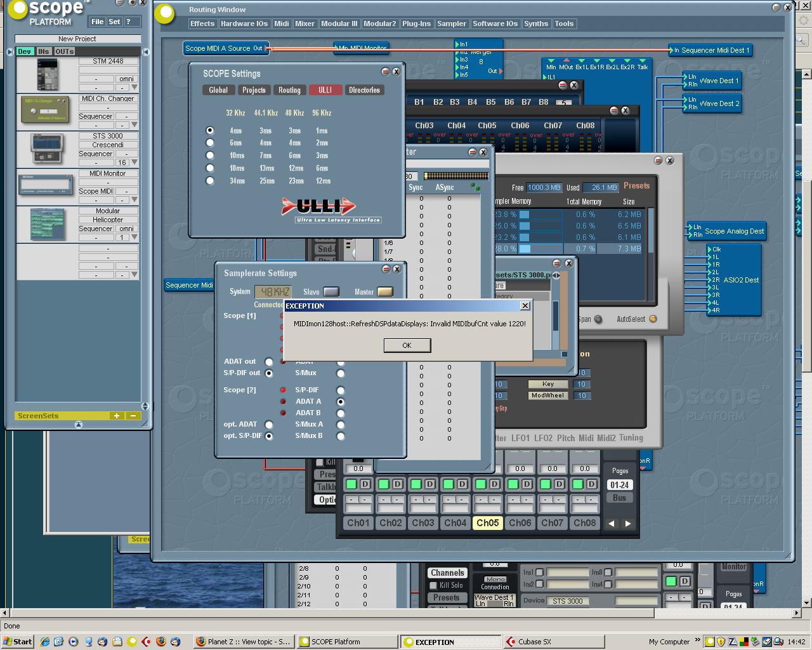The height and width of the screenshot is (650, 812).
Task: Expand dropdown arrow for STS 3000 device
Action: (x=134, y=162)
